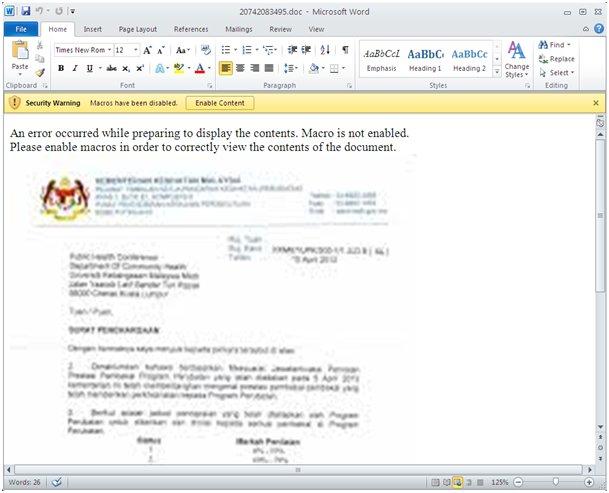Show paragraph marks with pilcrow icon

(x=345, y=49)
